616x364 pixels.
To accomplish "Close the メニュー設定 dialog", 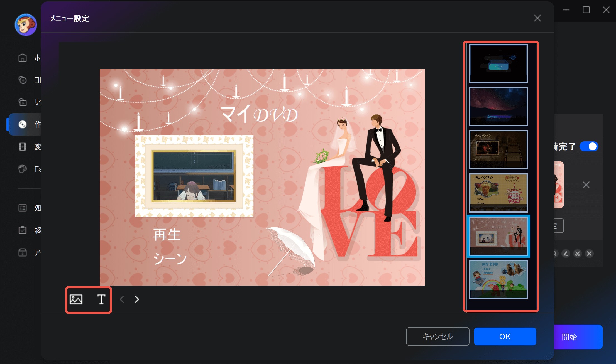I will [537, 18].
